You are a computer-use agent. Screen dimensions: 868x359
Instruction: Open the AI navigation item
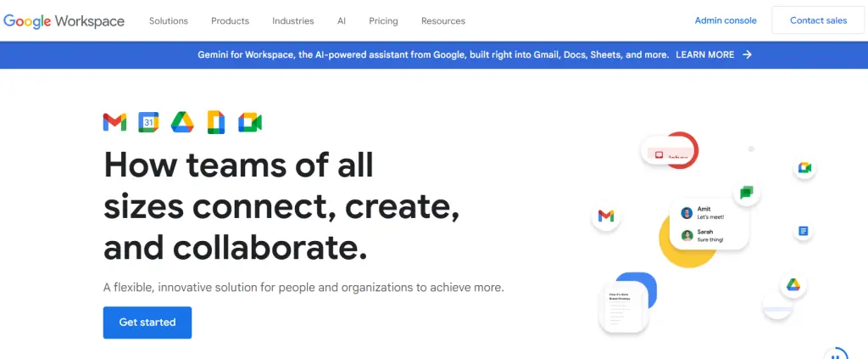tap(342, 20)
